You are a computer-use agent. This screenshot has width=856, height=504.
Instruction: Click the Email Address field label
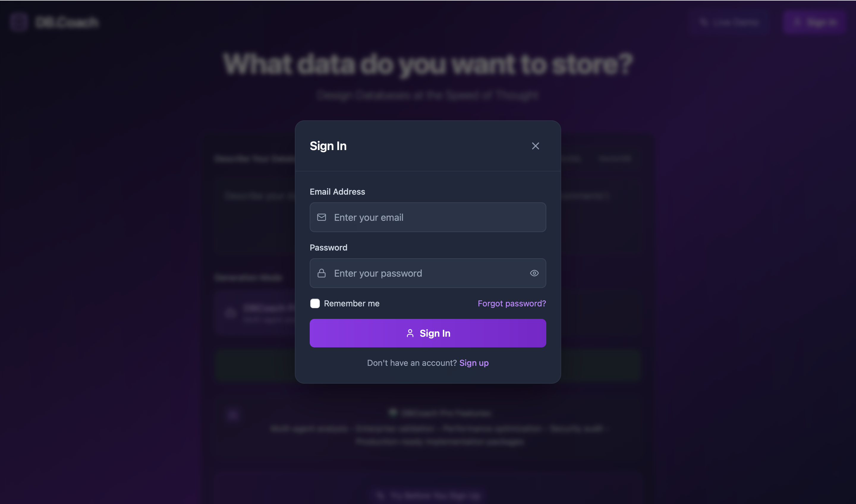[337, 192]
